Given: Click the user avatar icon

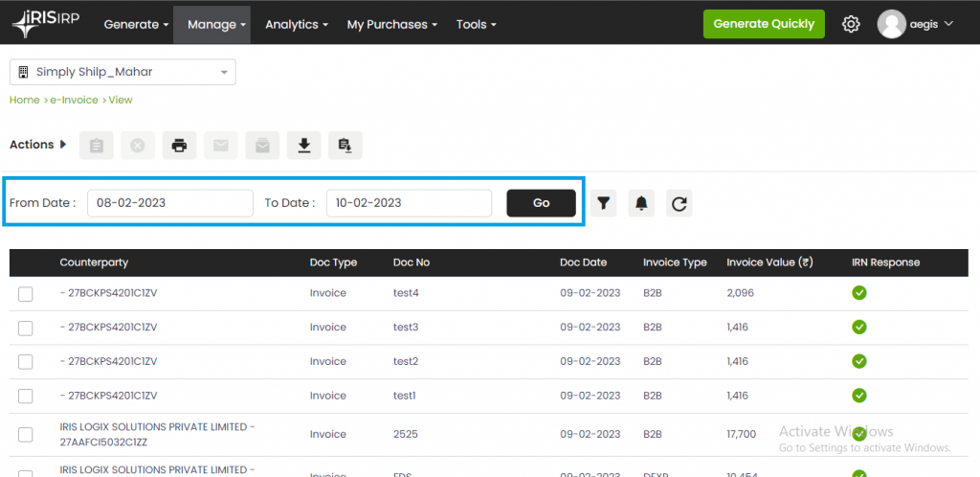Looking at the screenshot, I should (892, 24).
